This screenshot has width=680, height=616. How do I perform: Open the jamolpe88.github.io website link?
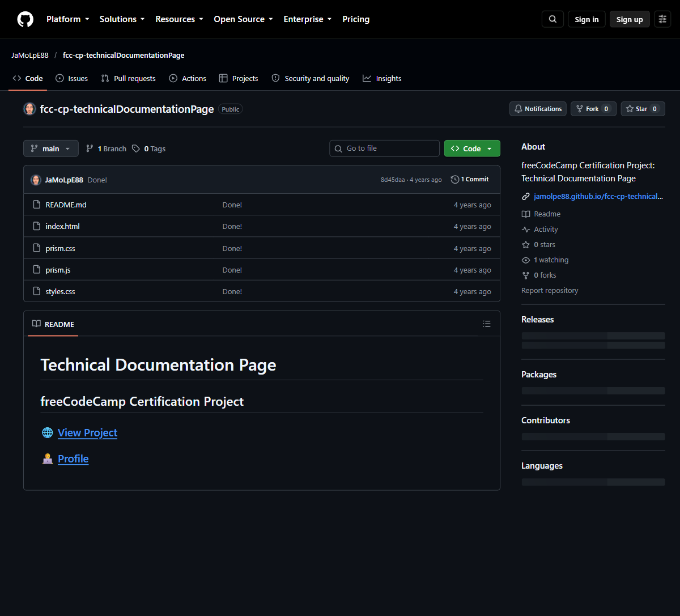tap(598, 197)
